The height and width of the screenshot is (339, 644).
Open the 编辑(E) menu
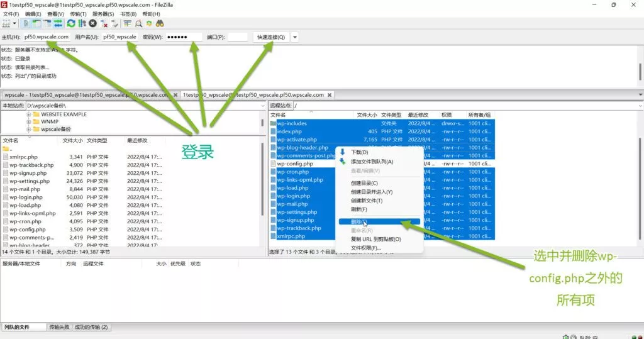tap(33, 14)
